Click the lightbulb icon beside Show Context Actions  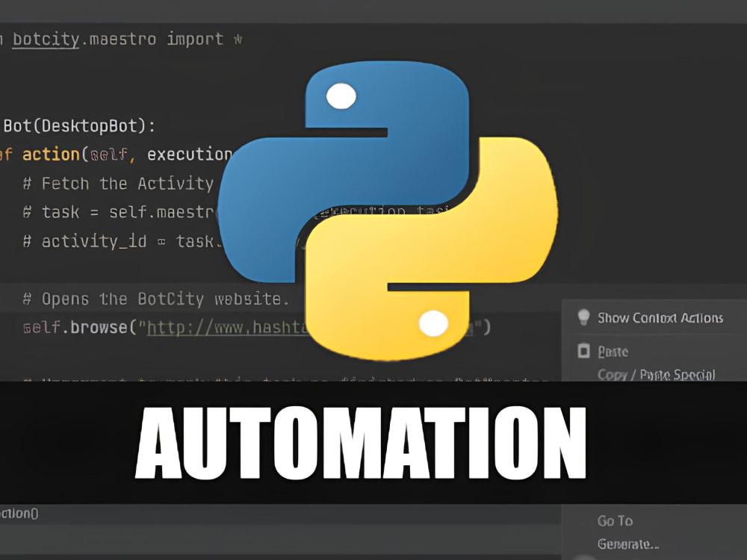point(583,317)
